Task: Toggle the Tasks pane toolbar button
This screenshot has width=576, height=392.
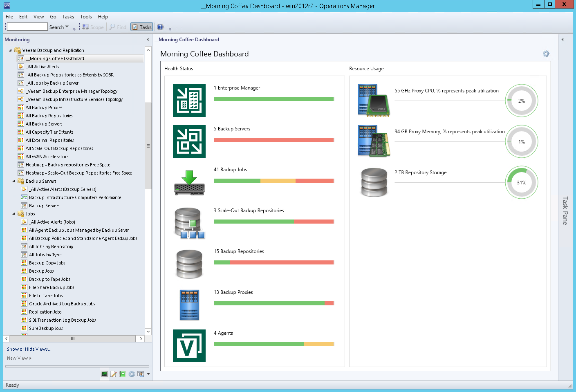Action: pos(141,27)
